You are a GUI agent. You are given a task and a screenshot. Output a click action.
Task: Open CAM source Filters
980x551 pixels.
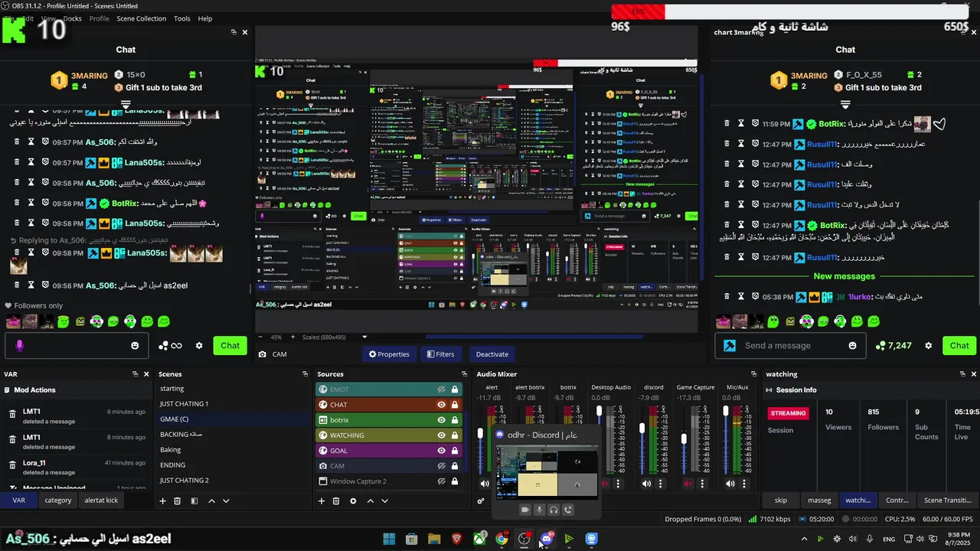(x=440, y=354)
